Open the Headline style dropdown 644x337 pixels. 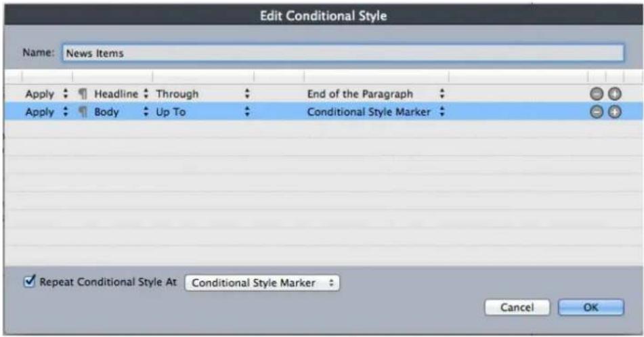click(x=121, y=94)
